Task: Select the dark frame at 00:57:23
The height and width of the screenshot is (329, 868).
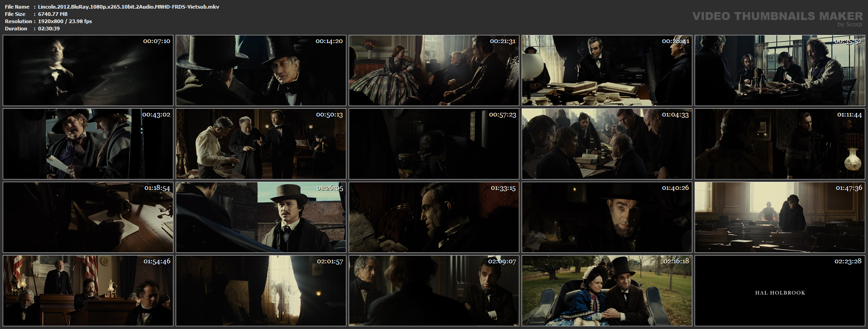Action: (434, 144)
